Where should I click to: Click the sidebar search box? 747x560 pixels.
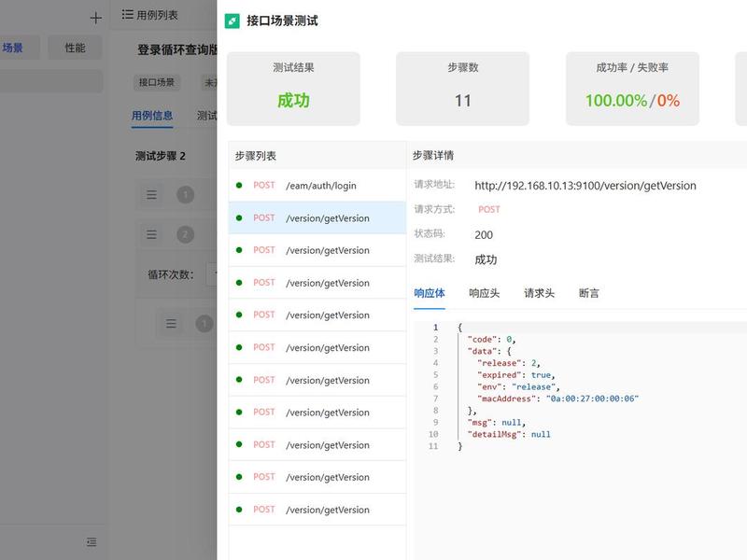[x=51, y=81]
